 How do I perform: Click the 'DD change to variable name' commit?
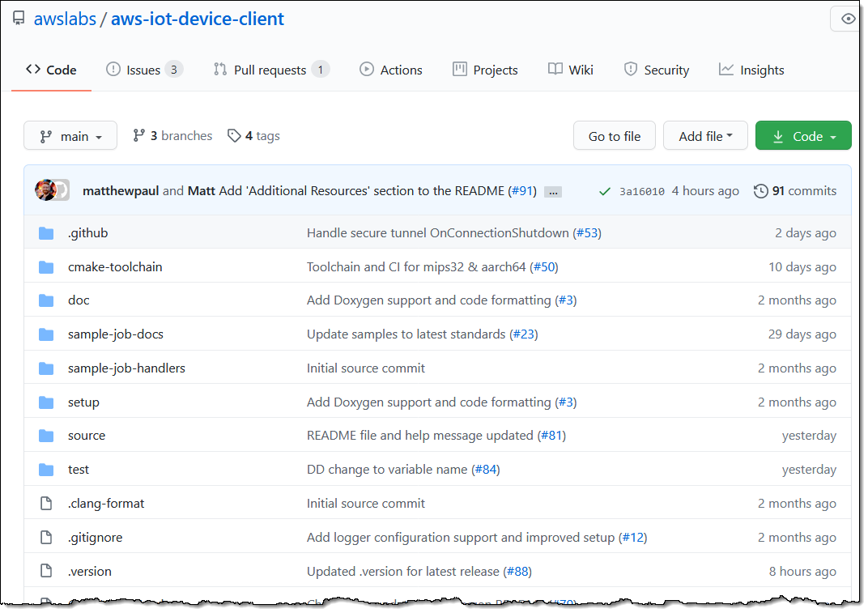point(387,470)
